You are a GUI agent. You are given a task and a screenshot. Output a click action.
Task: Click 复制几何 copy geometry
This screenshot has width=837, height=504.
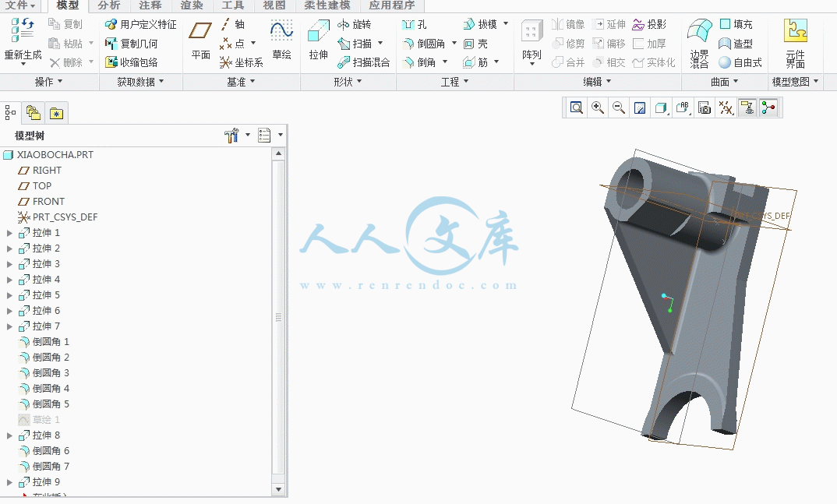pyautogui.click(x=131, y=44)
